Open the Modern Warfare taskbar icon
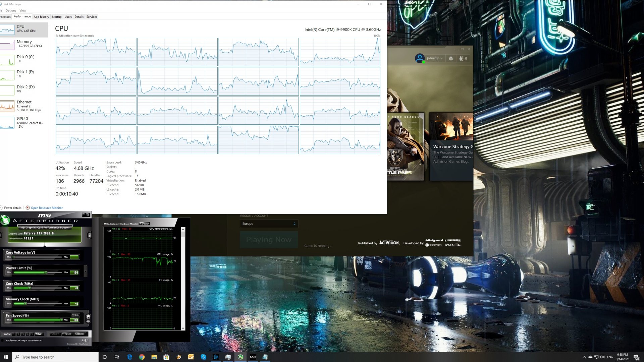This screenshot has height=362, width=644. [253, 357]
